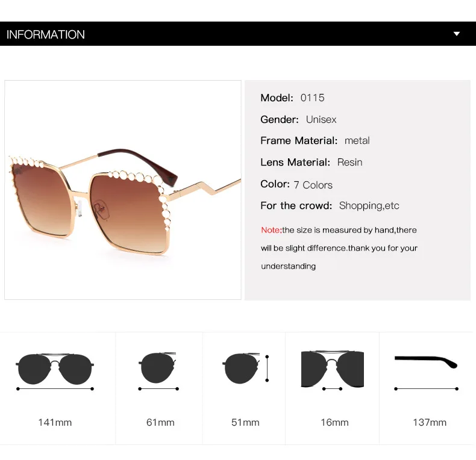Select the 51mm measurement text
Image resolution: width=476 pixels, height=460 pixels.
tap(245, 423)
